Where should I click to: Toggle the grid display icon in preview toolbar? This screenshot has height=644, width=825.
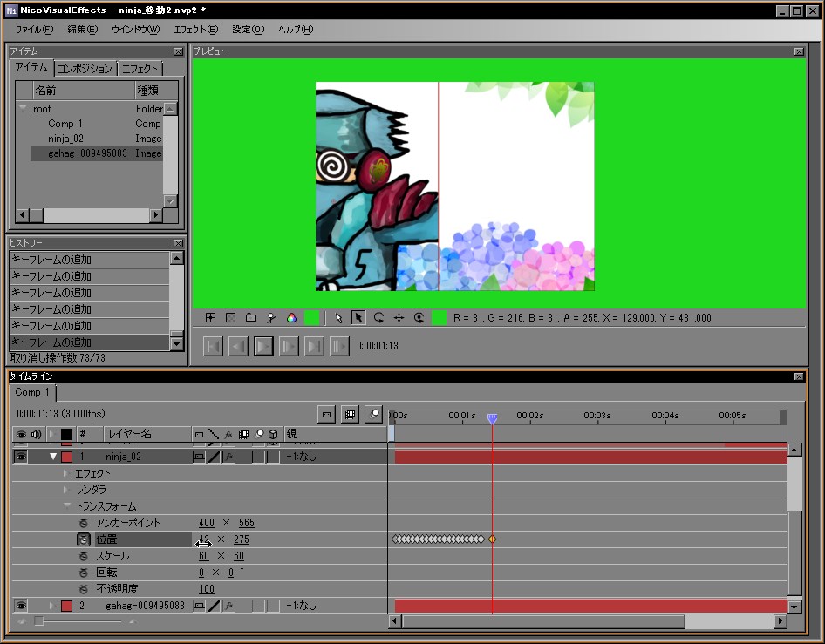click(210, 318)
